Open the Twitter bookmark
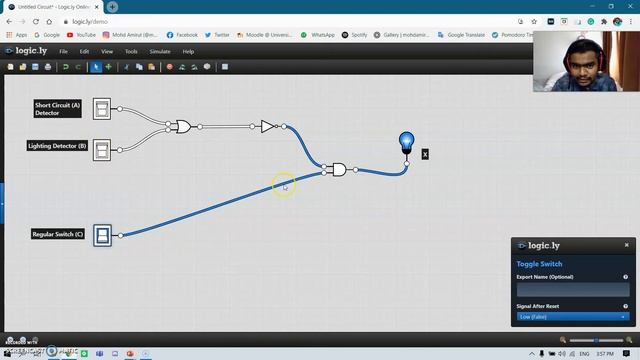The width and height of the screenshot is (640, 360). (217, 35)
